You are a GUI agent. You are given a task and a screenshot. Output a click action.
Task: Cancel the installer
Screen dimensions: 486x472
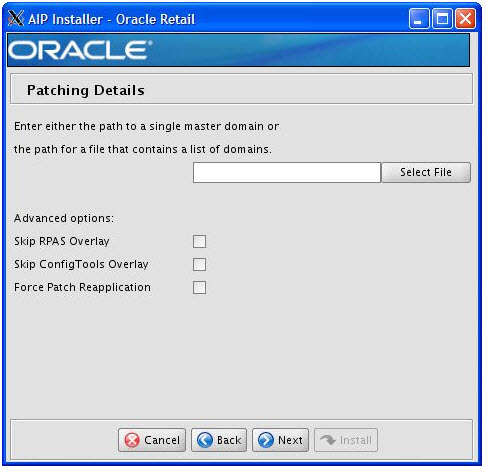pos(152,440)
